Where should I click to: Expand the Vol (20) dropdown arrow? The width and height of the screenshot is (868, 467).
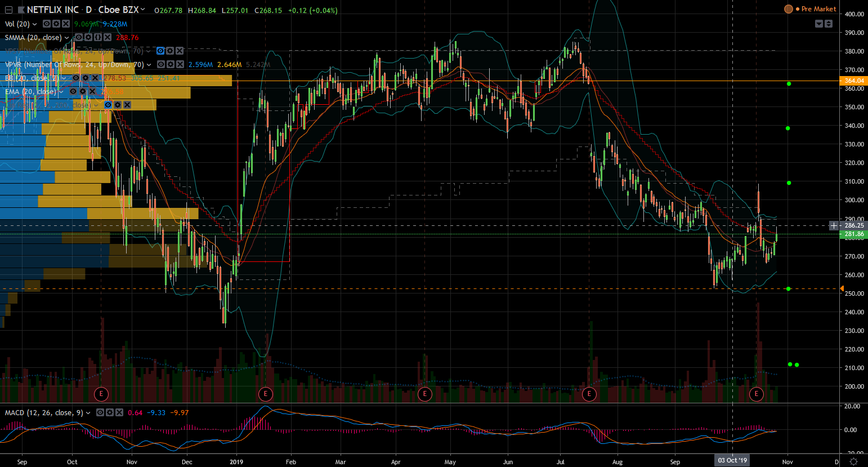click(35, 24)
